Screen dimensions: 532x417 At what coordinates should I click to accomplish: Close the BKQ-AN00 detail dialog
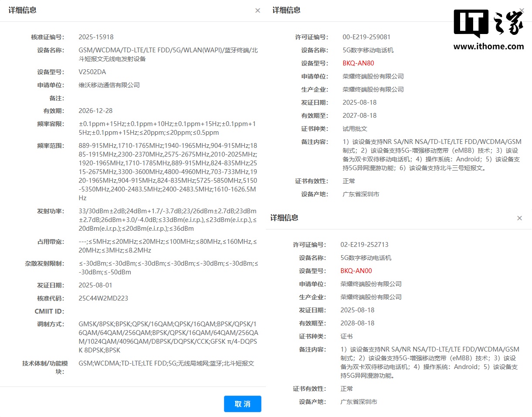click(519, 218)
